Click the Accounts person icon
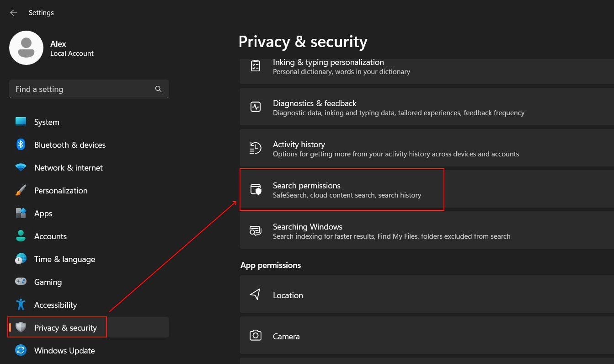614x364 pixels. pos(21,236)
